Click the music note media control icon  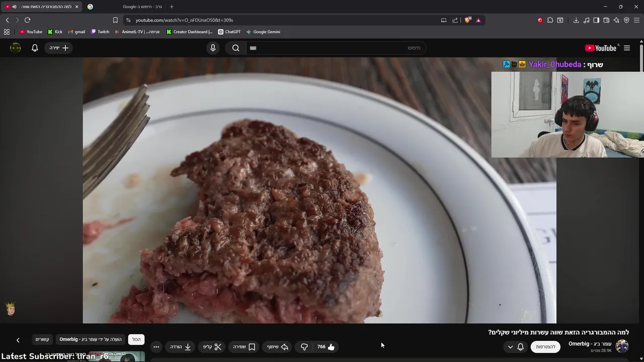[x=586, y=20]
